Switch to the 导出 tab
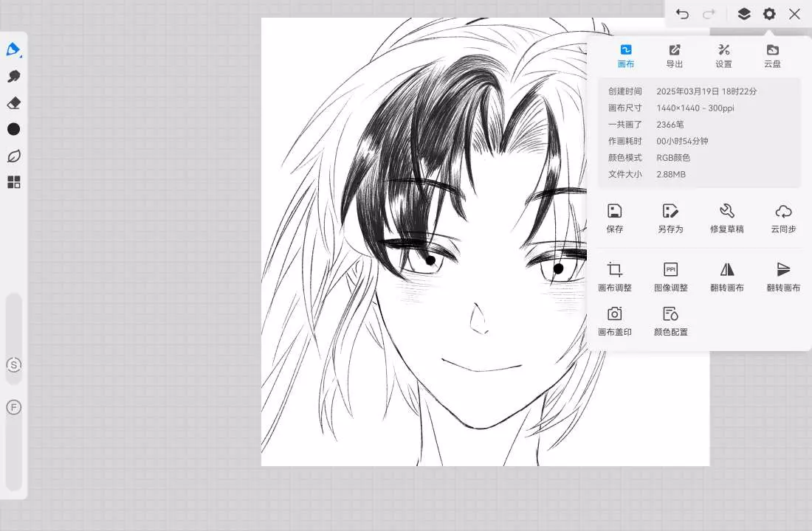The height and width of the screenshot is (531, 812). pos(675,55)
